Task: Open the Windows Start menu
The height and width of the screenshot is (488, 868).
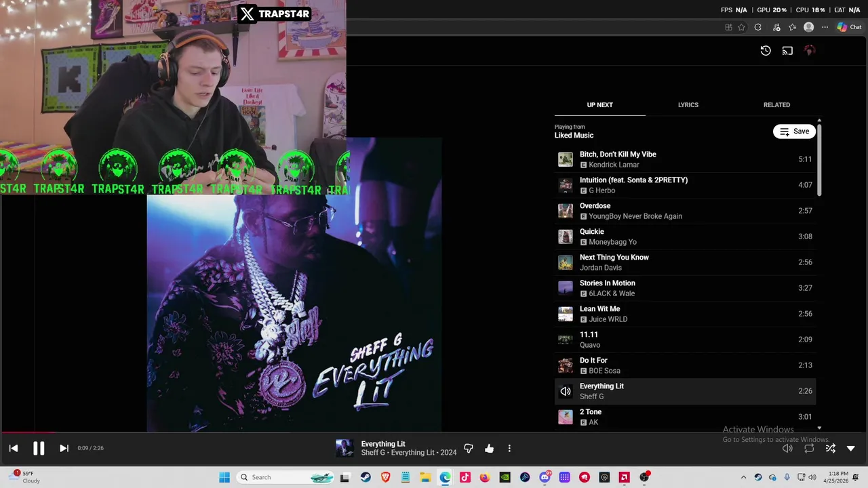Action: point(224,477)
